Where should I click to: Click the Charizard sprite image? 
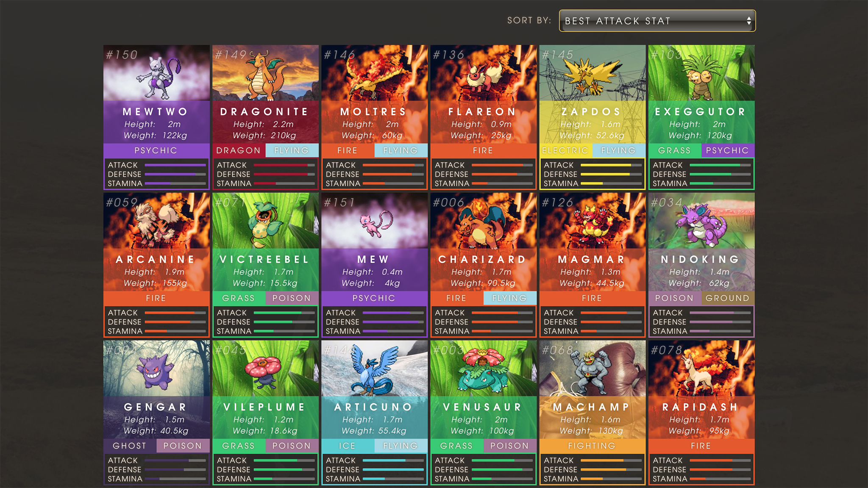click(483, 224)
